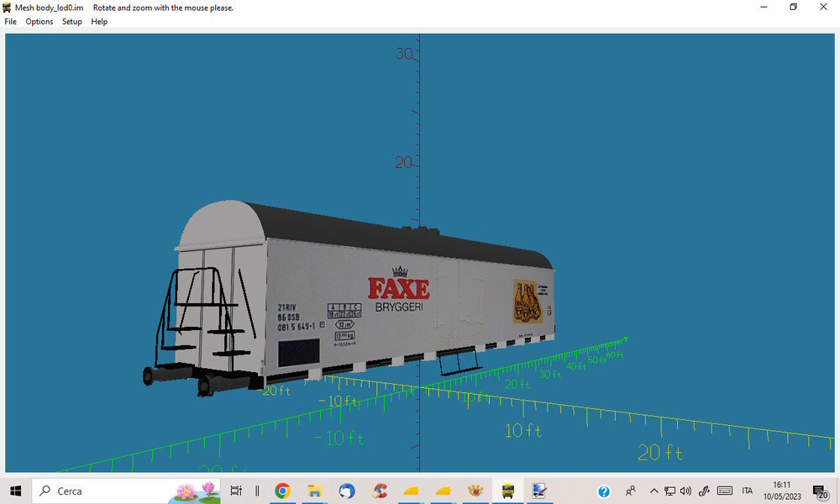Click the pen workspace tray icon
Viewport: 840px width, 504px height.
(704, 491)
